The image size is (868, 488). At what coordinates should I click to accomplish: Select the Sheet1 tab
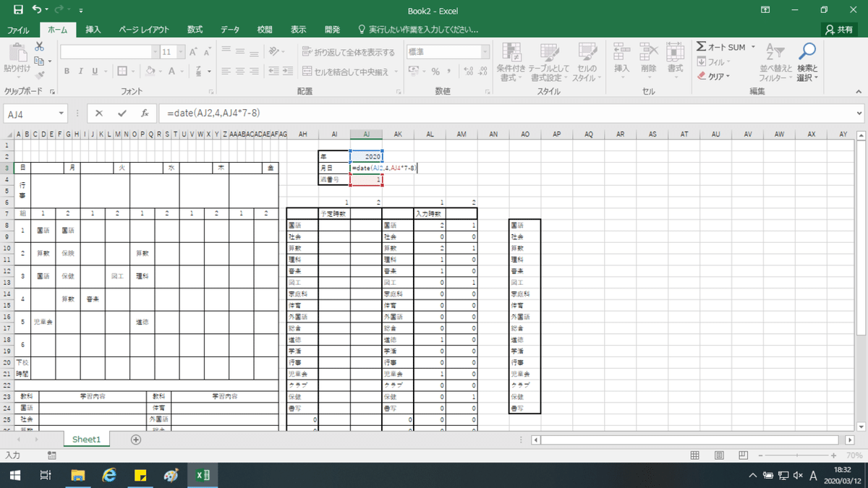tap(86, 439)
